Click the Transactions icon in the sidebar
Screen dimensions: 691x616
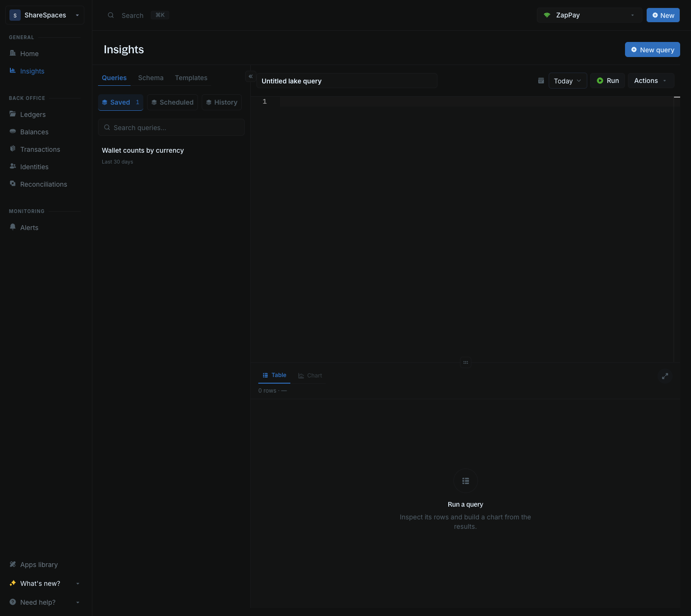13,149
